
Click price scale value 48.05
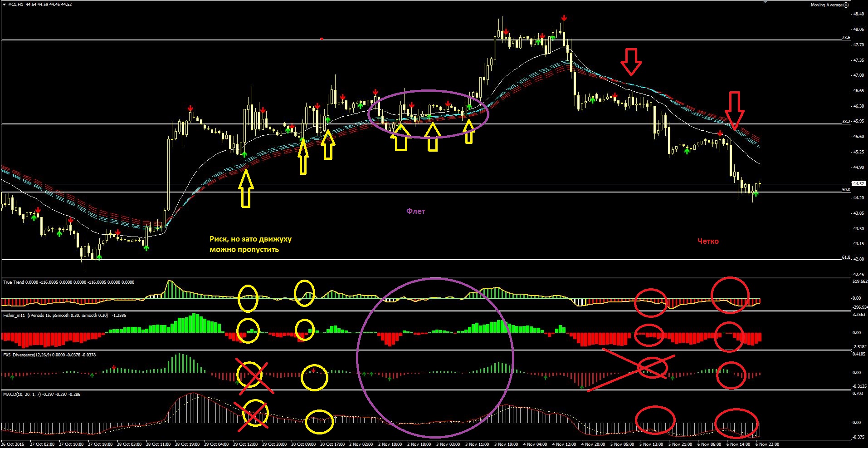coord(858,30)
